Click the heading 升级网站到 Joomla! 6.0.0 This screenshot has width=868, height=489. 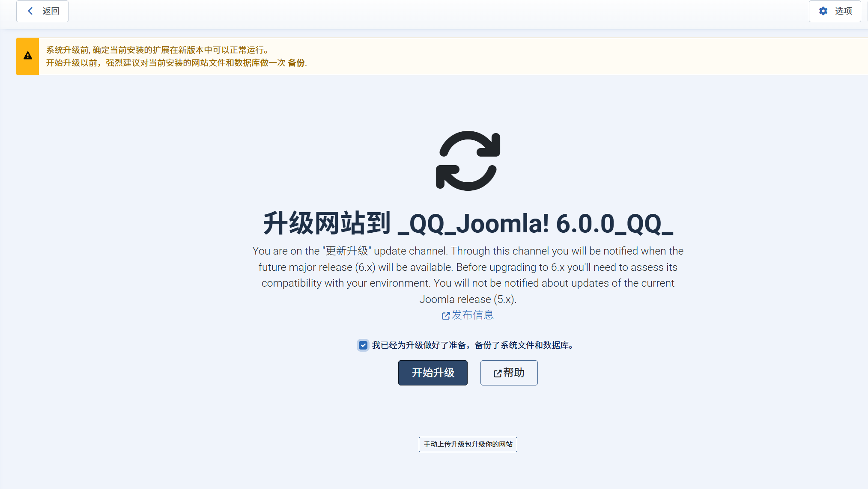(x=468, y=223)
